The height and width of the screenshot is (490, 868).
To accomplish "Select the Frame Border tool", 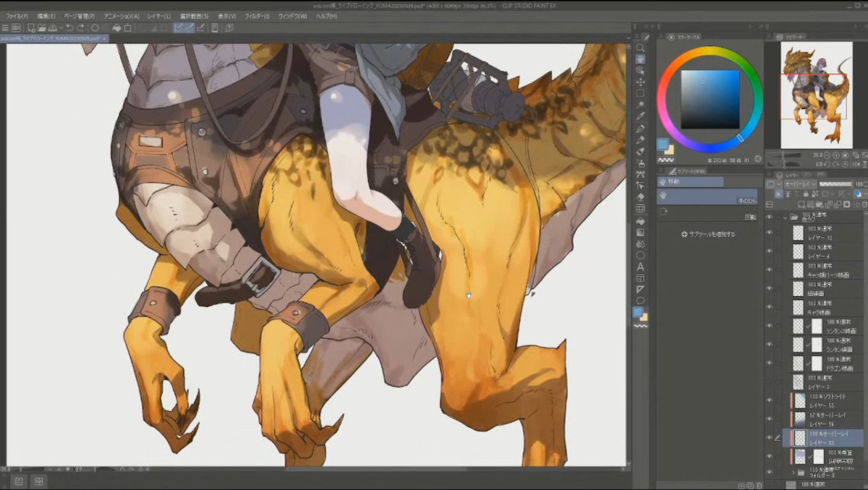I will coord(641,278).
